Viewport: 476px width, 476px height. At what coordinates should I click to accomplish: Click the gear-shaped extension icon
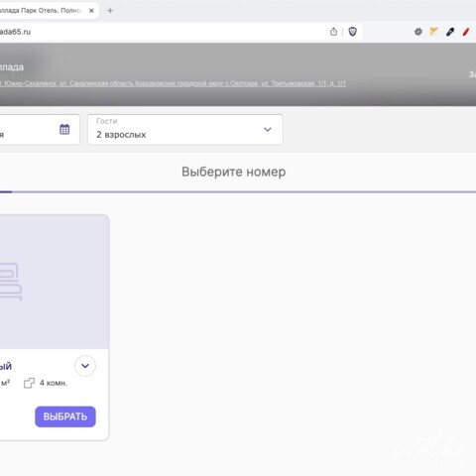point(418,32)
